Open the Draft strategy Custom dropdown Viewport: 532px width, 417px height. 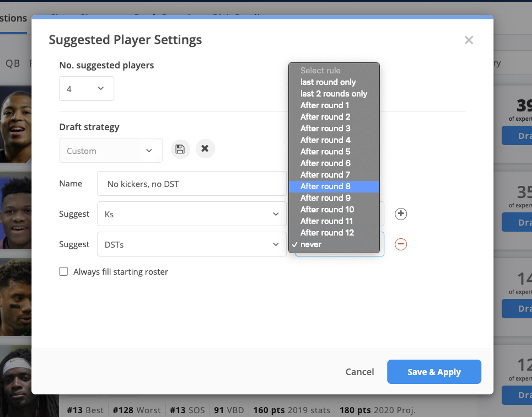111,151
